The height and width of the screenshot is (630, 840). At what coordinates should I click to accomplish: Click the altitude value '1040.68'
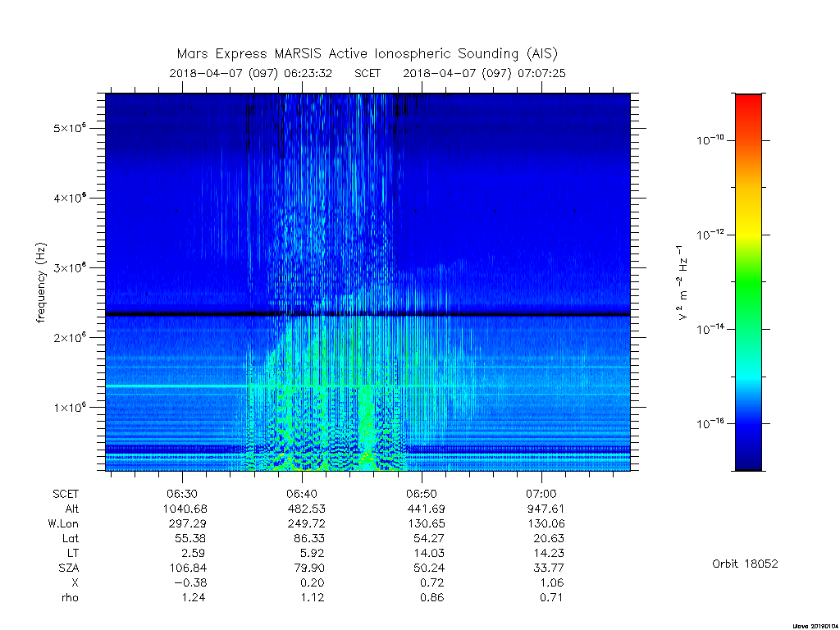[185, 509]
